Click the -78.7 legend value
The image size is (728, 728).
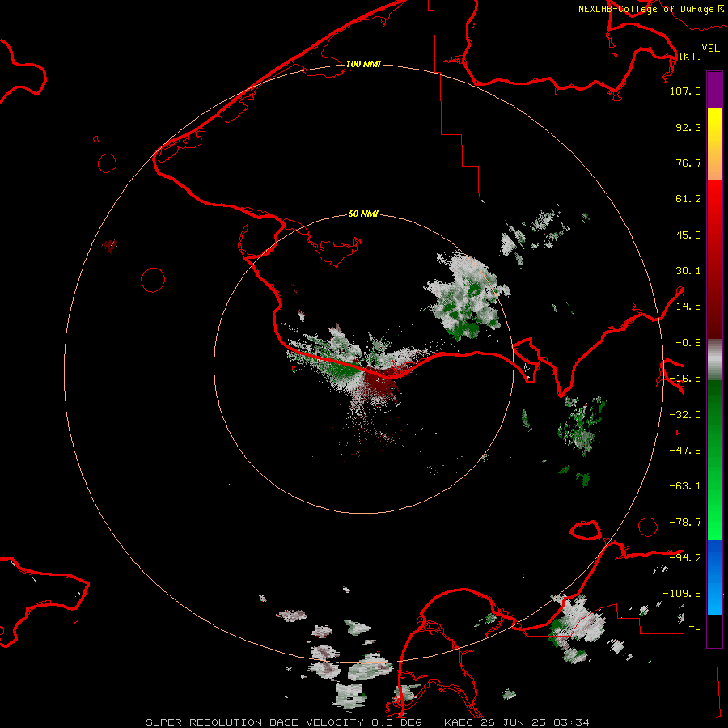click(685, 523)
